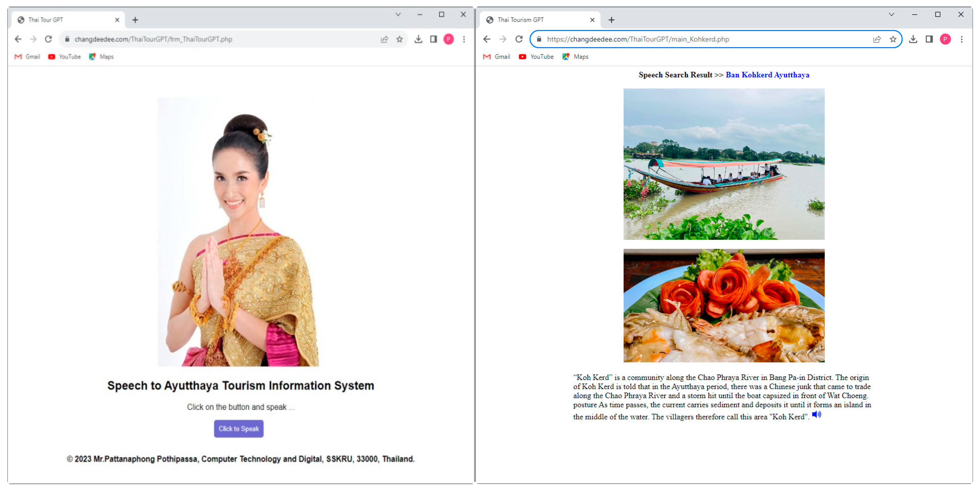Click the boat on river photo
Screen dimensions: 980x494
click(724, 164)
